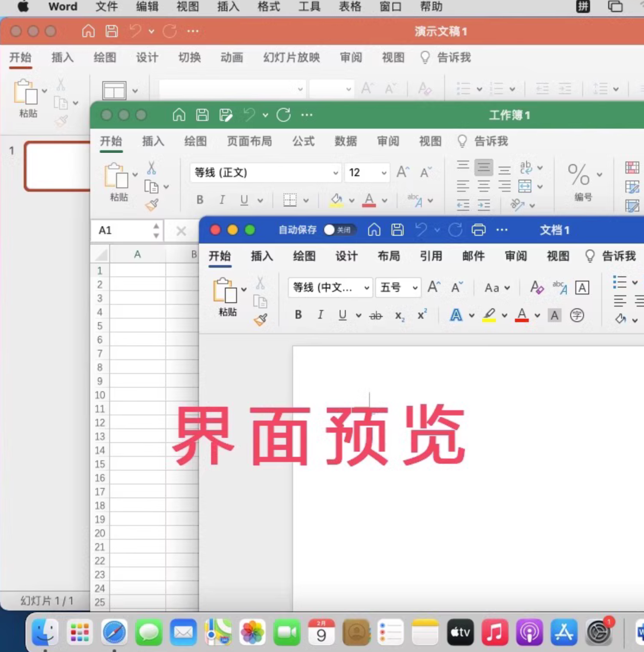Screen dimensions: 644x652
Task: Click Cut scissors in Excel ribbon
Action: (151, 168)
